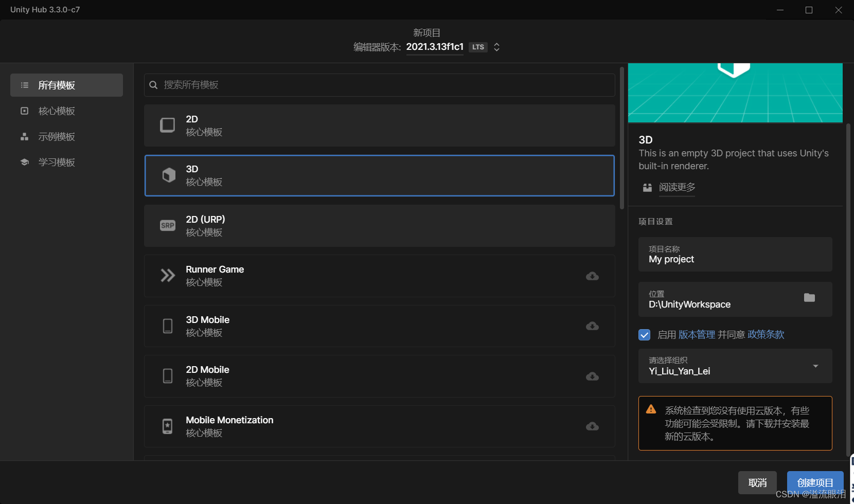
Task: Click the 3D template cube icon
Action: point(169,175)
